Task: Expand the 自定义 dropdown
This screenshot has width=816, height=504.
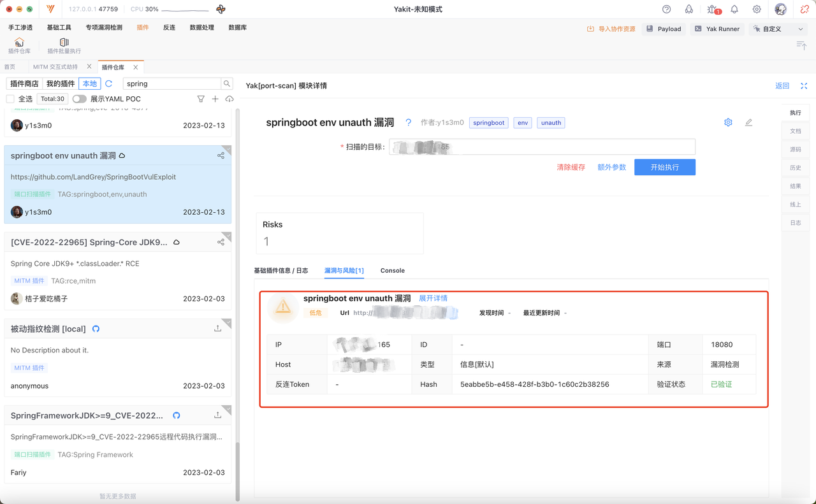Action: tap(778, 29)
